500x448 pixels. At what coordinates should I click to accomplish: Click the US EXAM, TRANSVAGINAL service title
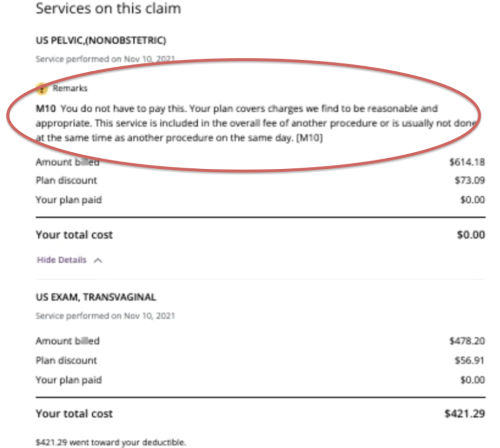pyautogui.click(x=96, y=297)
